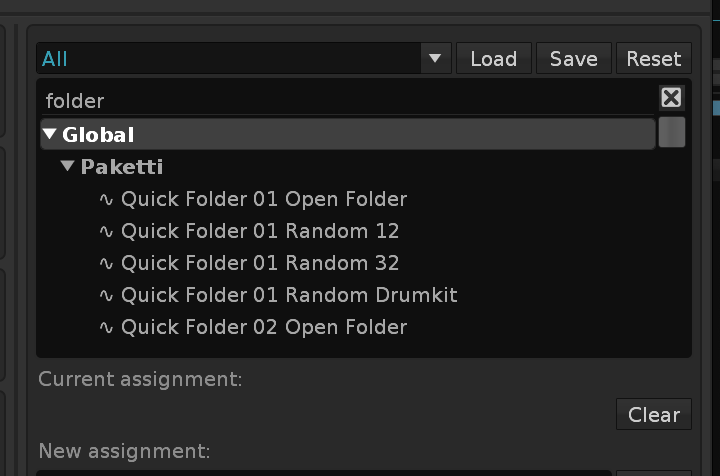Viewport: 720px width, 476px height.
Task: Clear the current assignment
Action: pos(654,414)
